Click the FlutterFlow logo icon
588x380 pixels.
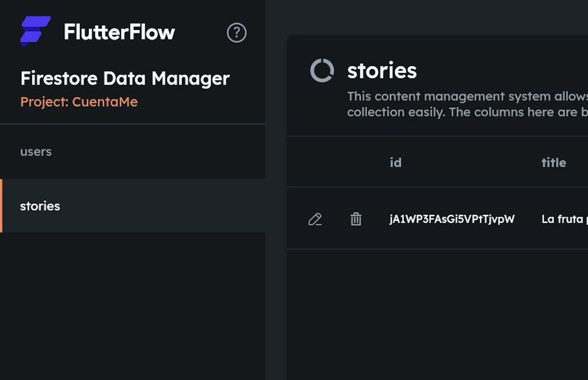(35, 31)
